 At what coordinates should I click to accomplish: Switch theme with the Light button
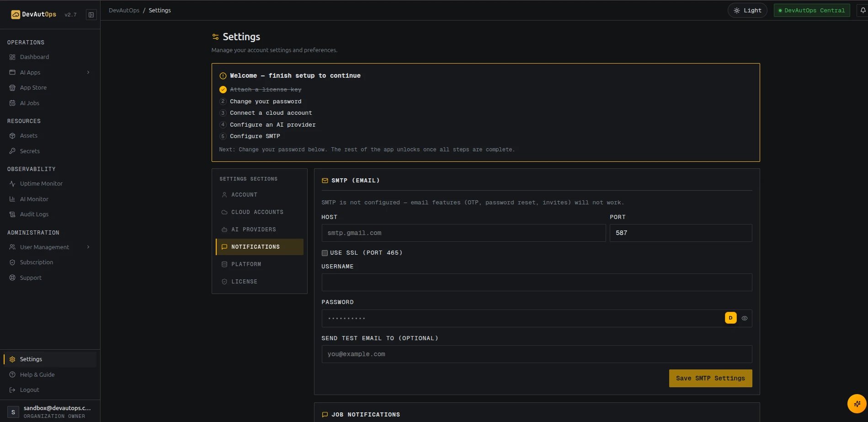pyautogui.click(x=747, y=10)
